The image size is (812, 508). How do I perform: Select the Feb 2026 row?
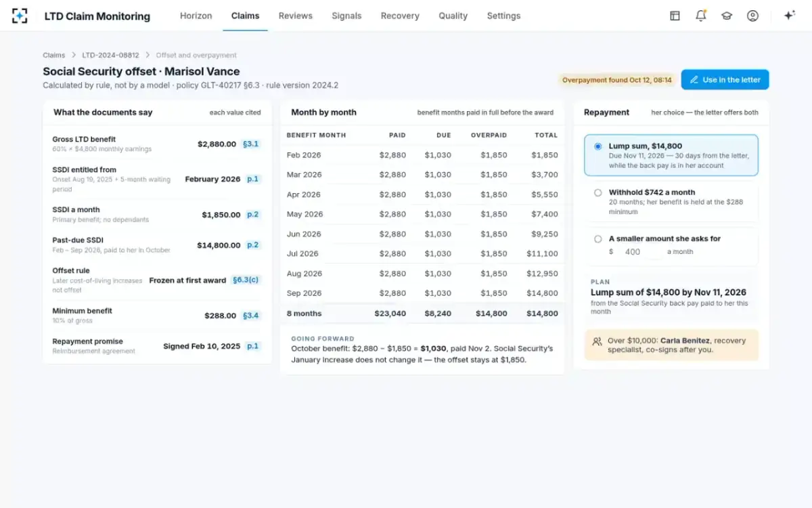click(422, 155)
